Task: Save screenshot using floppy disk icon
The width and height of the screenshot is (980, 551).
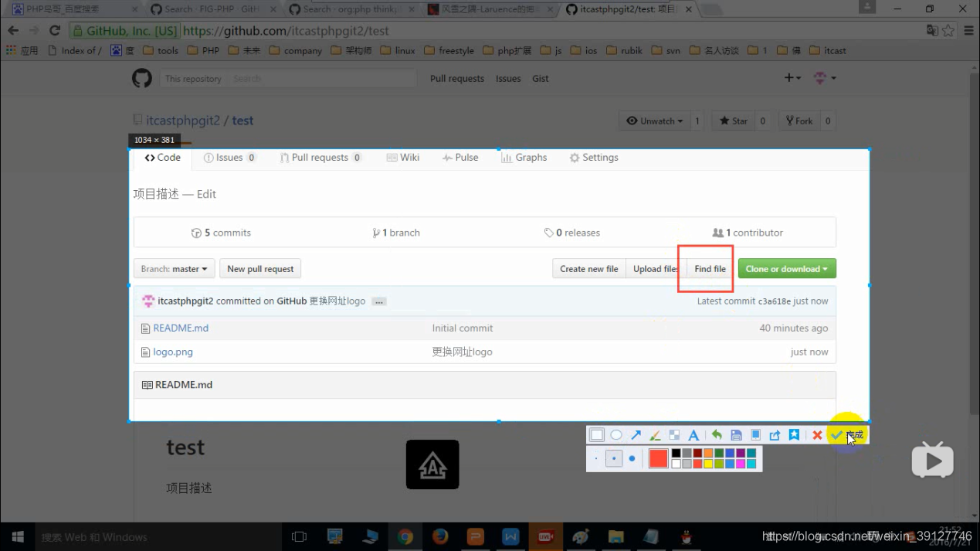Action: 736,435
